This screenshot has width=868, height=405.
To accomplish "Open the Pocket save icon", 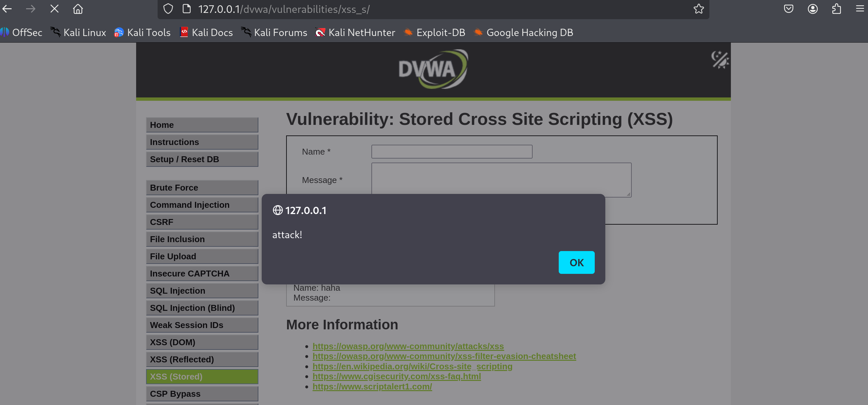I will [x=788, y=9].
